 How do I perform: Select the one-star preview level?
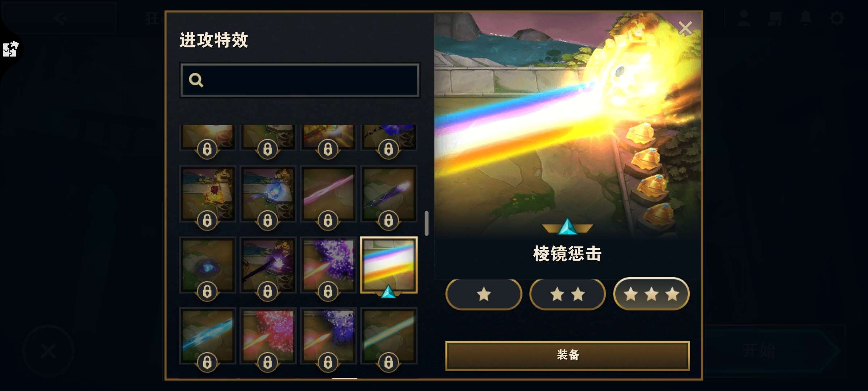[x=484, y=294]
